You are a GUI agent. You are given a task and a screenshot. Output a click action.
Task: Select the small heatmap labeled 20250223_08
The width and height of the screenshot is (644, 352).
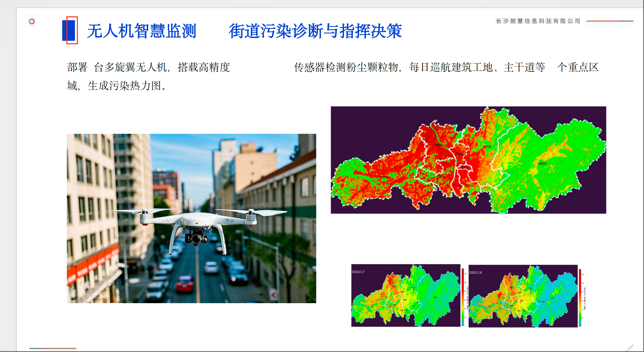pyautogui.click(x=523, y=296)
